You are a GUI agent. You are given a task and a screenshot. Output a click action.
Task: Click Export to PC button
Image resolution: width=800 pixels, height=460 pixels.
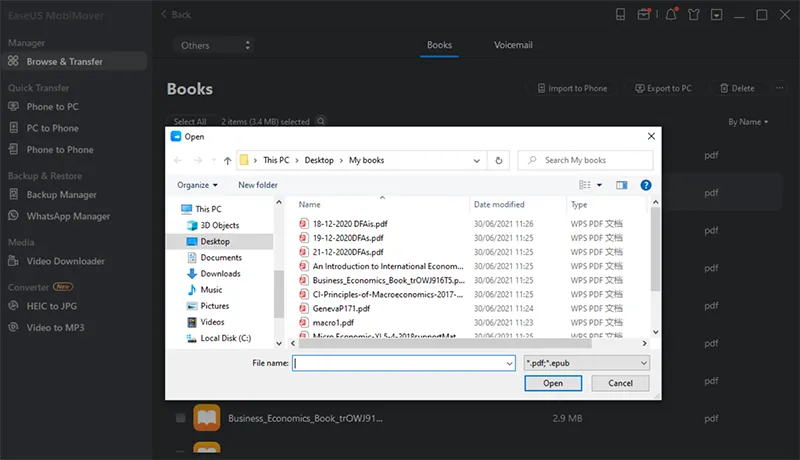[x=663, y=88]
